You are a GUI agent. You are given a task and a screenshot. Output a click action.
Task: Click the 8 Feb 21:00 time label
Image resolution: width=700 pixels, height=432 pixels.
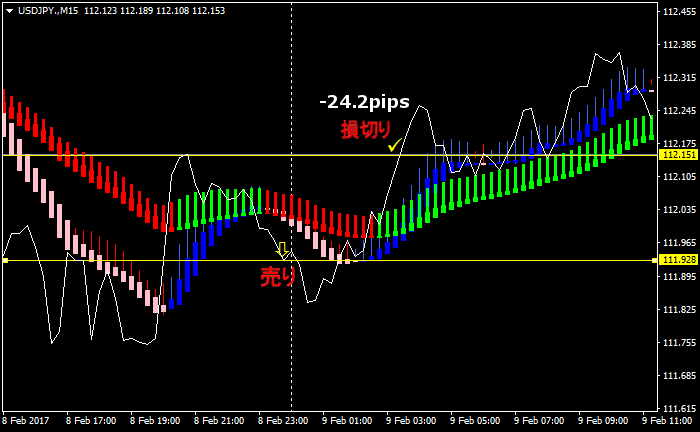pyautogui.click(x=219, y=421)
